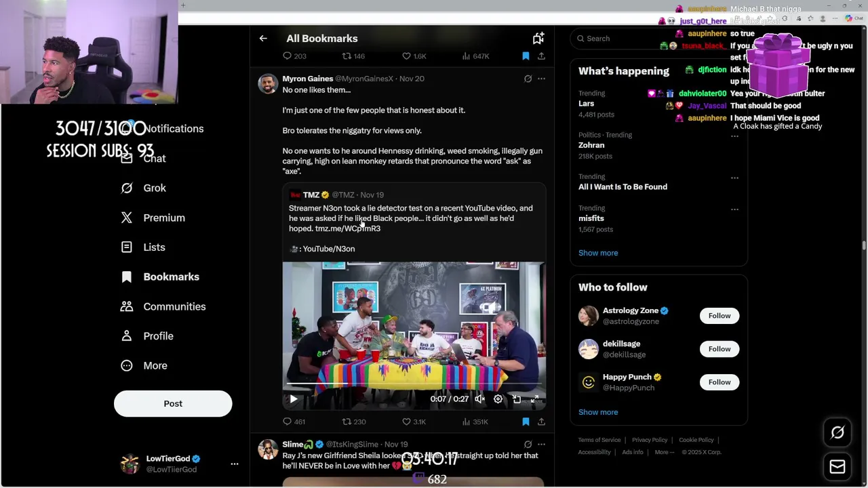Open LowTierGod account options ellipsis
Viewport: 868px width, 488px height.
(235, 464)
